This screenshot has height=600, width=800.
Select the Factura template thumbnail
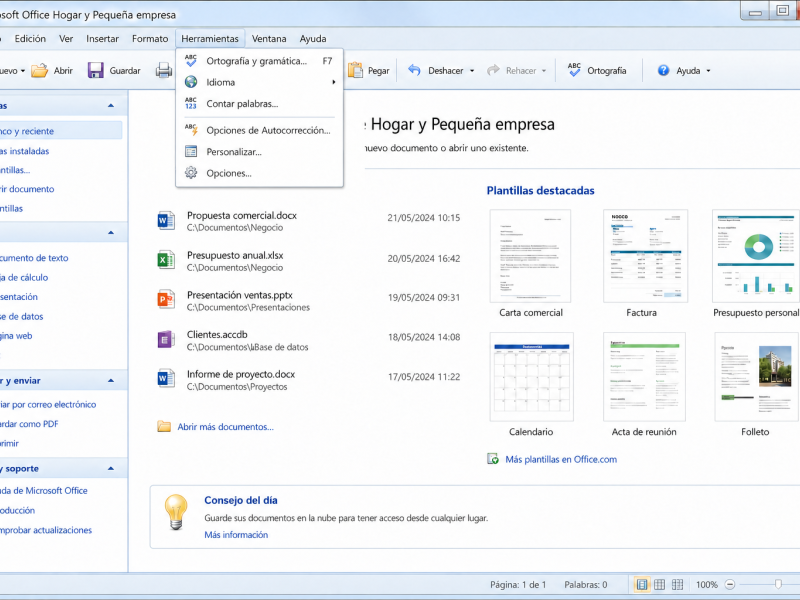click(645, 256)
